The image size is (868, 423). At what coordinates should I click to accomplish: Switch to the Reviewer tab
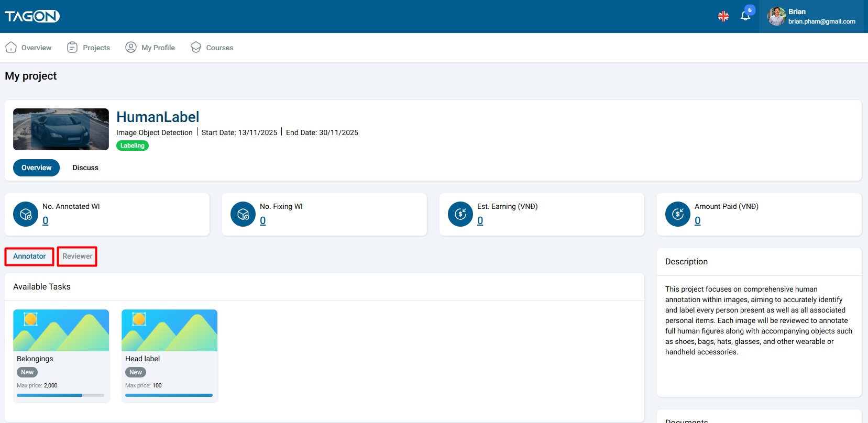(77, 257)
